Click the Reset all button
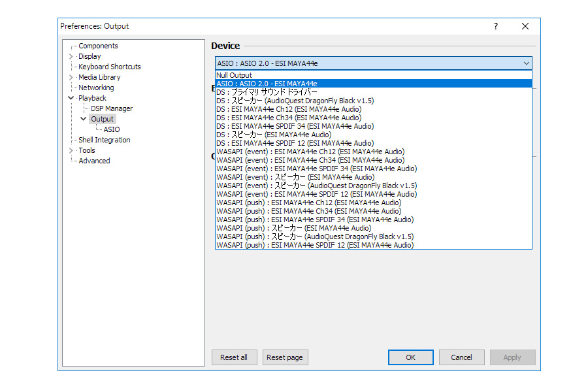 pos(234,357)
